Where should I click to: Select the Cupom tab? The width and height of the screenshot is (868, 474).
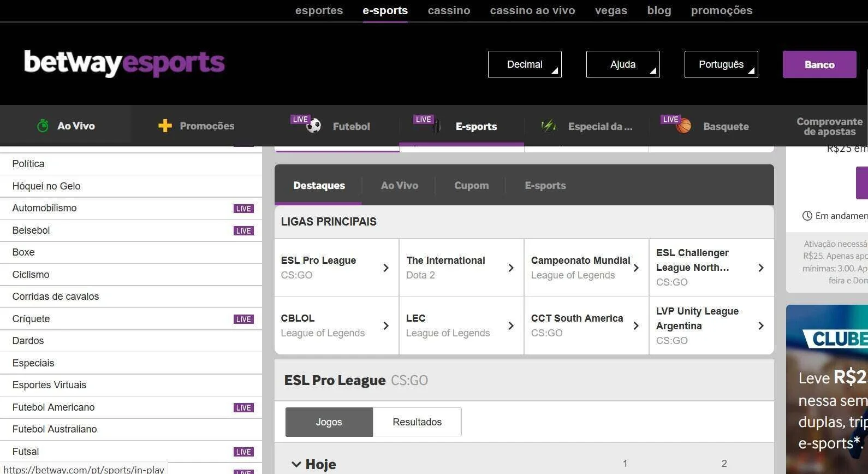[x=471, y=185]
